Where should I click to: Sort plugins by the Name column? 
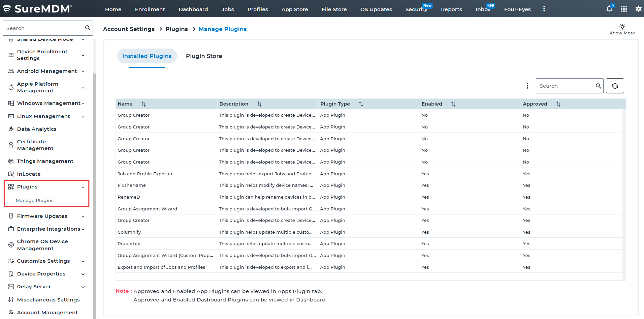143,104
